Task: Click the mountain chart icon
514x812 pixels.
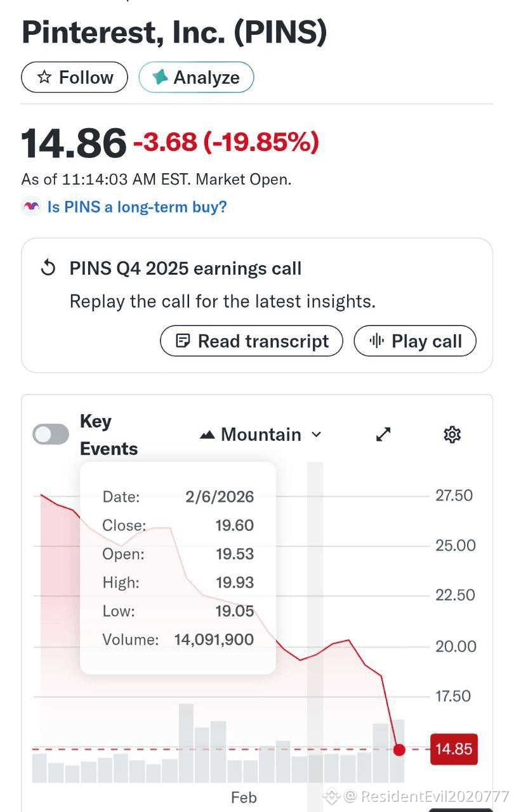Action: (x=207, y=435)
